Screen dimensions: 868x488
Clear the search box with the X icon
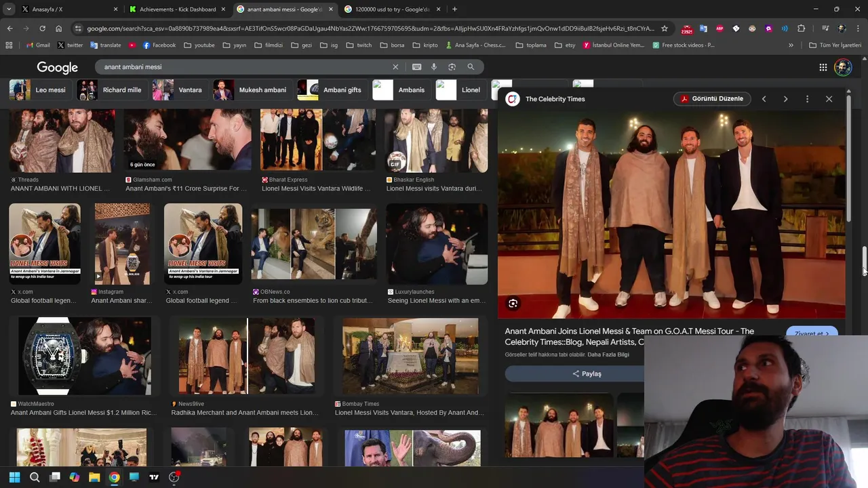395,67
